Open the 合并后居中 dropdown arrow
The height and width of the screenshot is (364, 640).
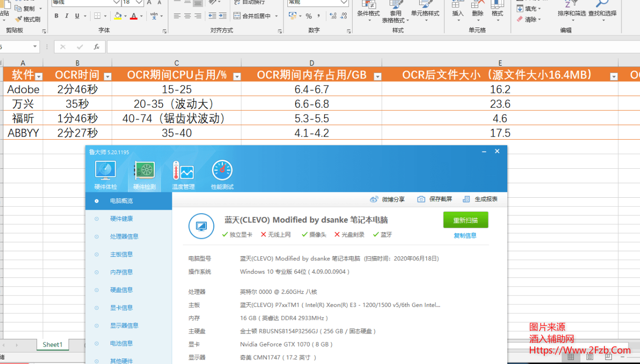click(x=275, y=16)
